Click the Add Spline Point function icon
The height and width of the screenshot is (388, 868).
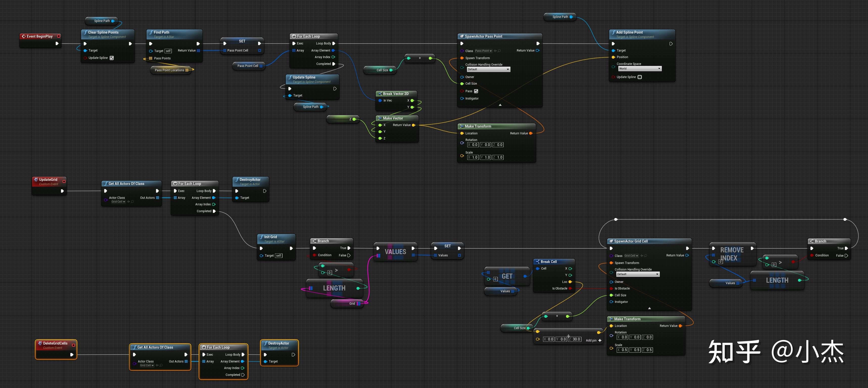pos(613,32)
